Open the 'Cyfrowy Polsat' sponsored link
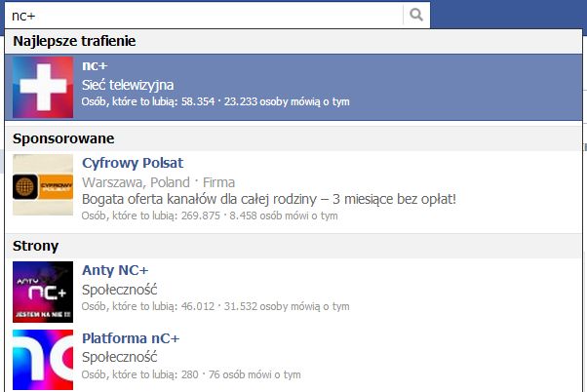This screenshot has width=587, height=392. click(133, 163)
